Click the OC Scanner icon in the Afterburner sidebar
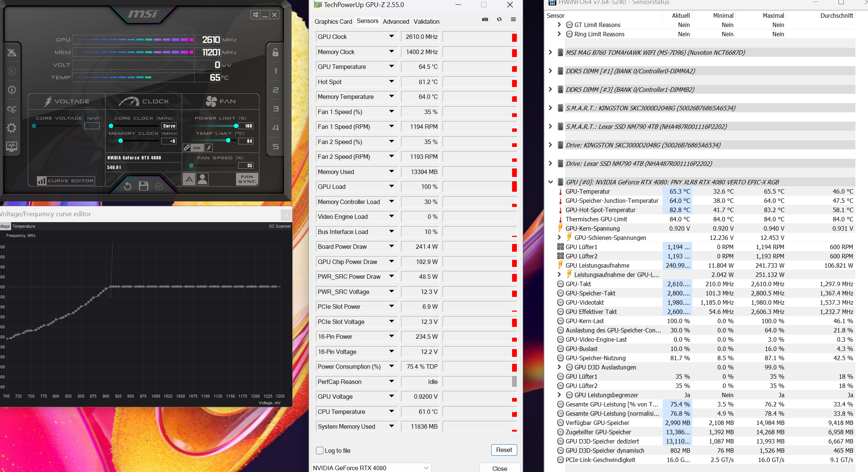 12,109
